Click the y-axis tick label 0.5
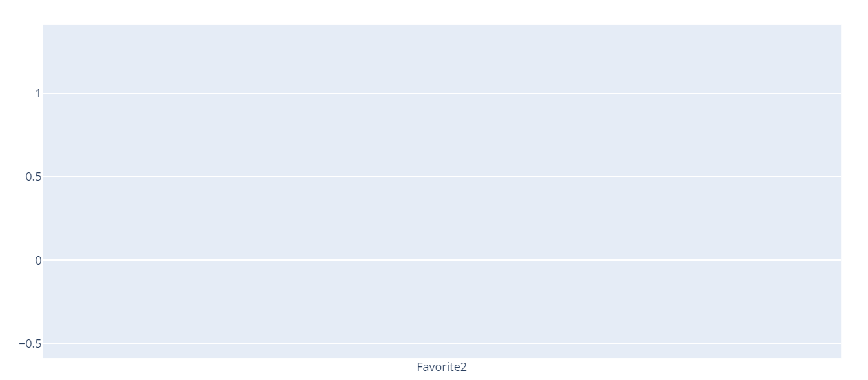The width and height of the screenshot is (868, 380). pyautogui.click(x=34, y=177)
